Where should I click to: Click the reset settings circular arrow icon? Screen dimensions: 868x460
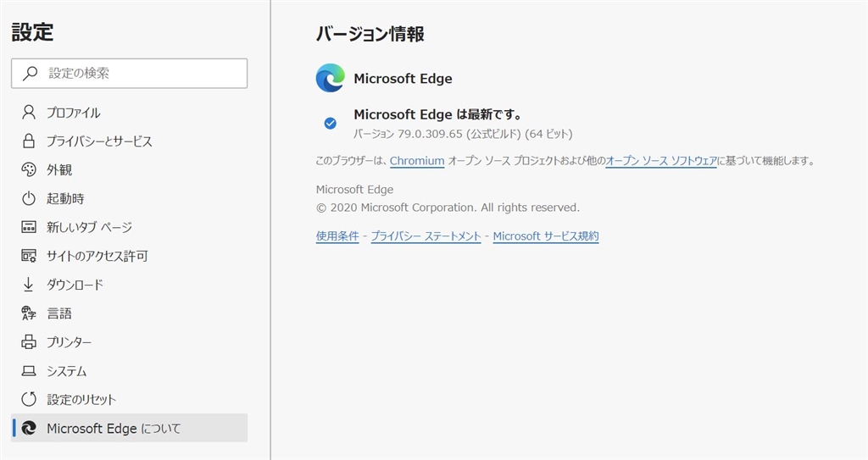pyautogui.click(x=29, y=399)
